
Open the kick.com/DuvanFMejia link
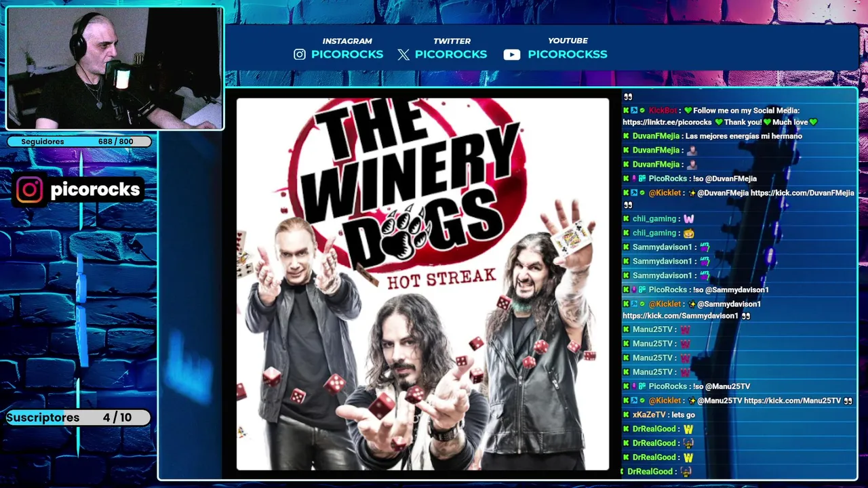pos(802,193)
